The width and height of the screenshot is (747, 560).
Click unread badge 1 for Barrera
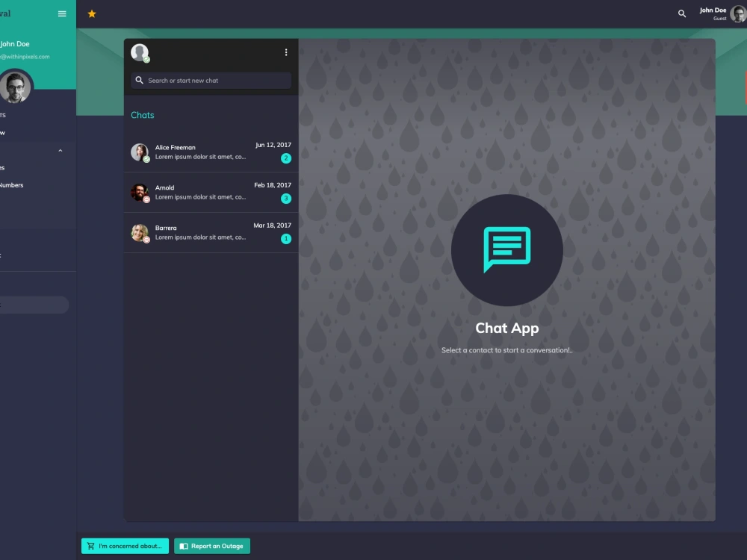(286, 239)
